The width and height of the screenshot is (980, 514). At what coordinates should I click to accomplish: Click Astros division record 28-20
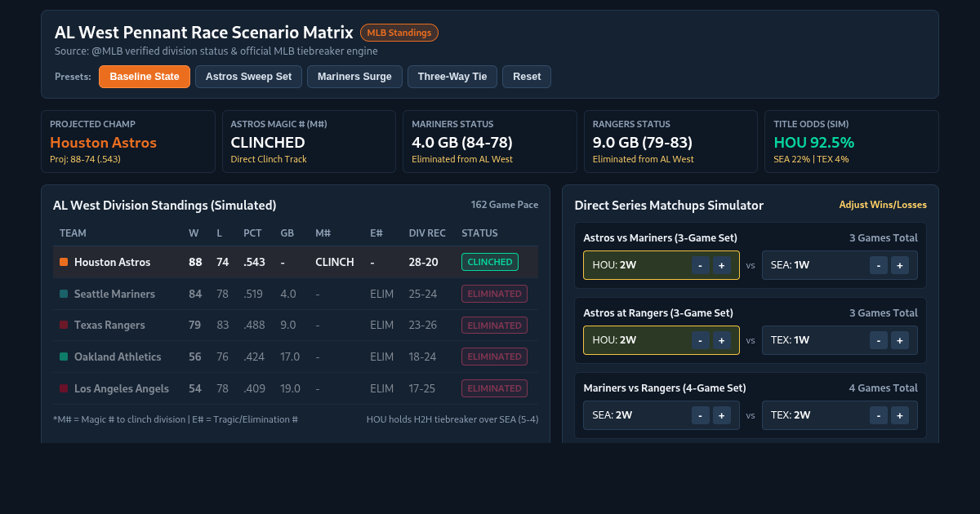424,263
